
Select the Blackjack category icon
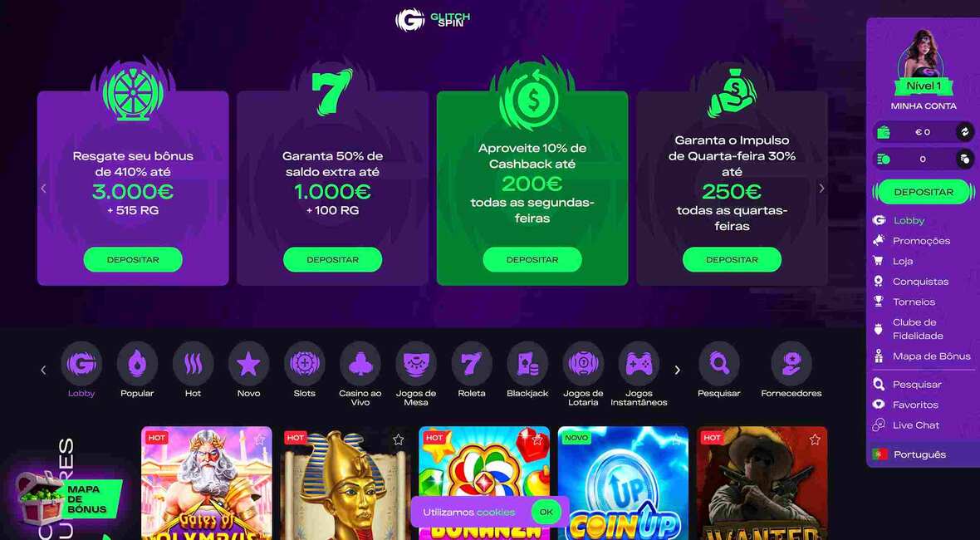527,363
